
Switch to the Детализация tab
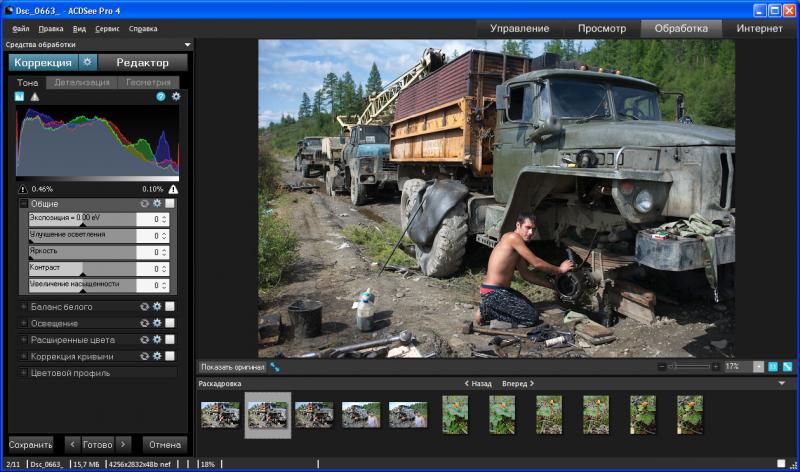point(82,82)
